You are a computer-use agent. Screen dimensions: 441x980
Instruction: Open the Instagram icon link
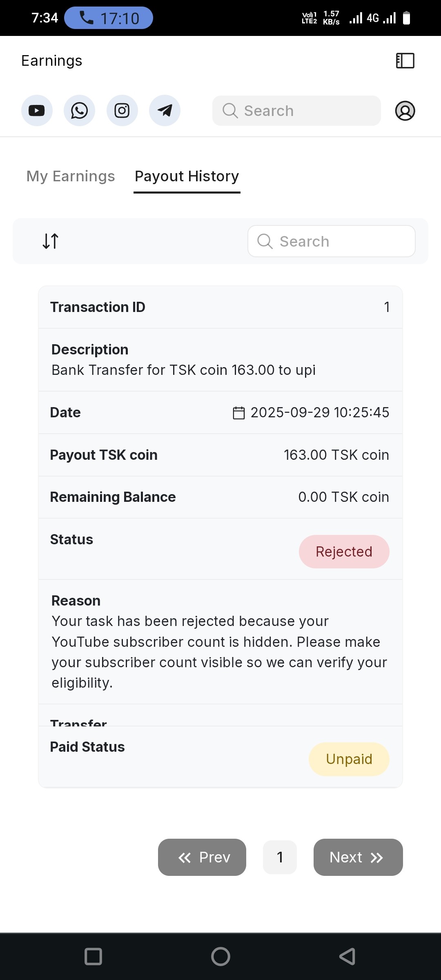pyautogui.click(x=122, y=111)
